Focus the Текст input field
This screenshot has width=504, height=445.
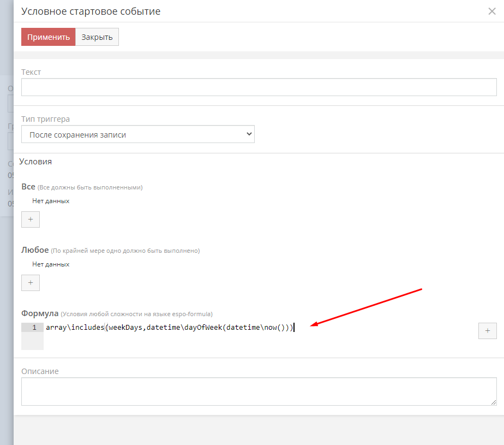pos(259,87)
